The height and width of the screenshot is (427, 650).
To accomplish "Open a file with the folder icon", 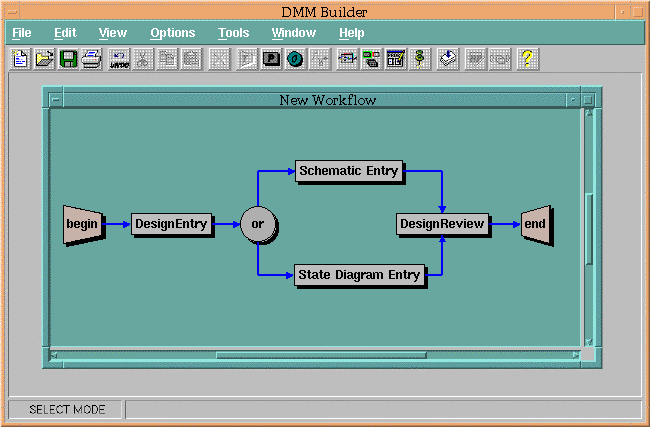I will pyautogui.click(x=44, y=60).
